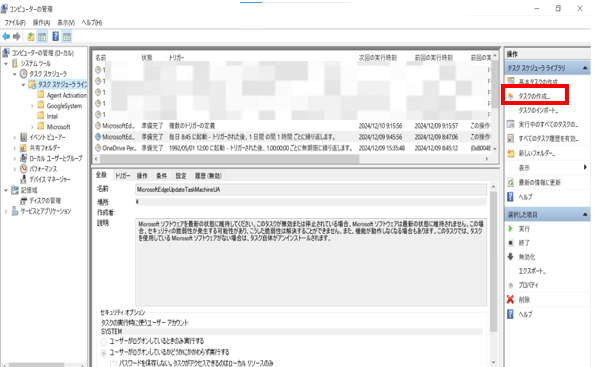Expand the Microsoft folder arrow
Viewport: 594px width, 367px height.
click(32, 127)
